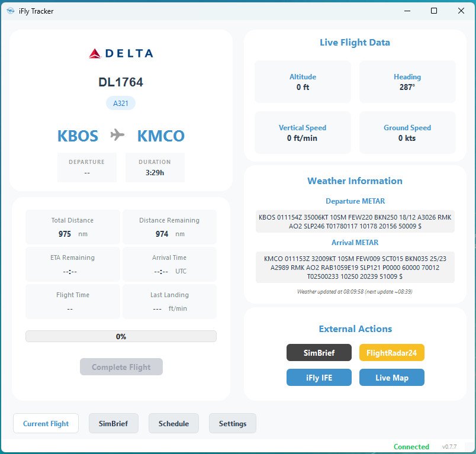Click the Arrival METAR text box
Viewport: 476px width, 454px height.
click(x=355, y=267)
